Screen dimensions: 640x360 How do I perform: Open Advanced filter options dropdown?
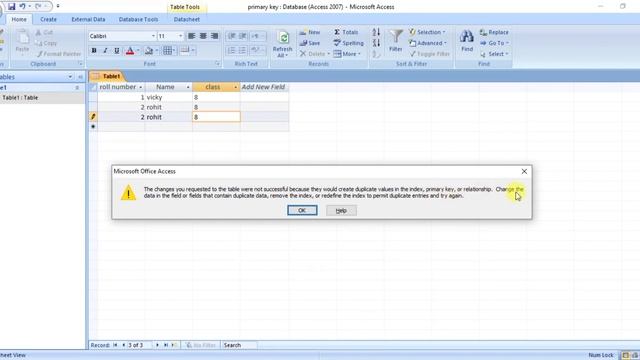click(428, 43)
